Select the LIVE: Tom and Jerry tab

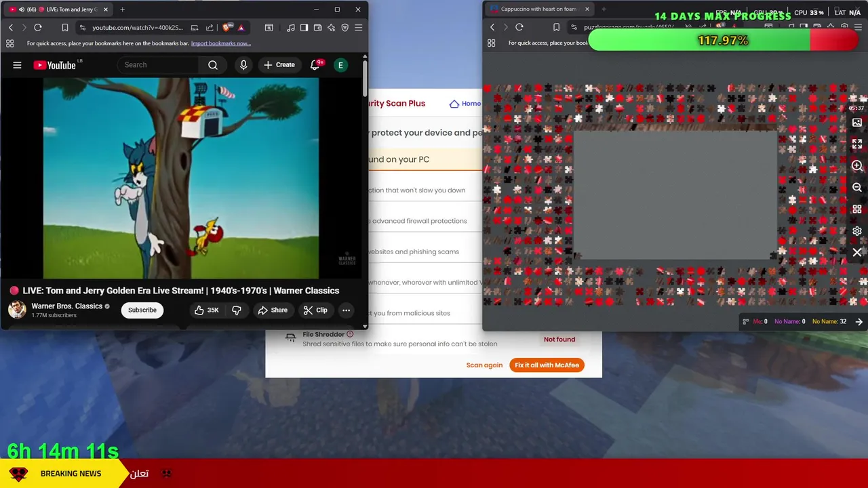(x=59, y=9)
